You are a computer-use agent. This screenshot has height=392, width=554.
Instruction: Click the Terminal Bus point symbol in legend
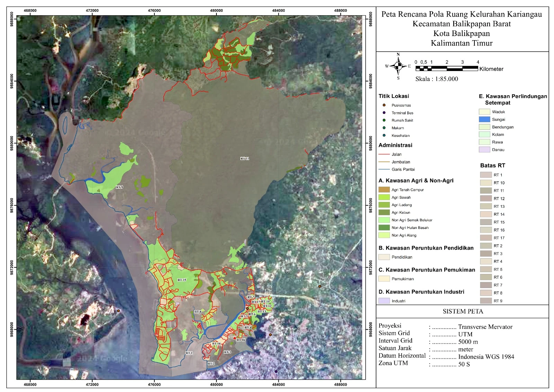pyautogui.click(x=384, y=113)
